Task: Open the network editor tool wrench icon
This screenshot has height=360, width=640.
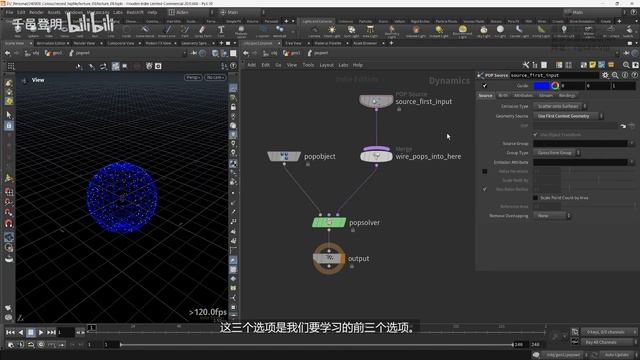Action: pos(526,65)
